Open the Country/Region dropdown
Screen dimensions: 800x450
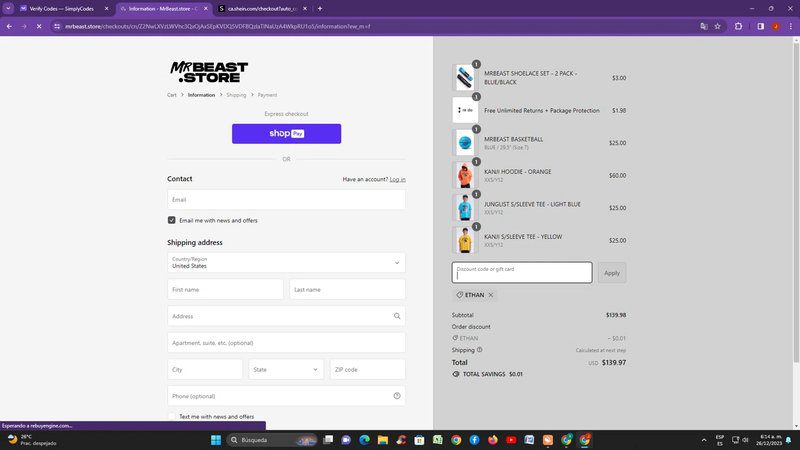pos(286,263)
